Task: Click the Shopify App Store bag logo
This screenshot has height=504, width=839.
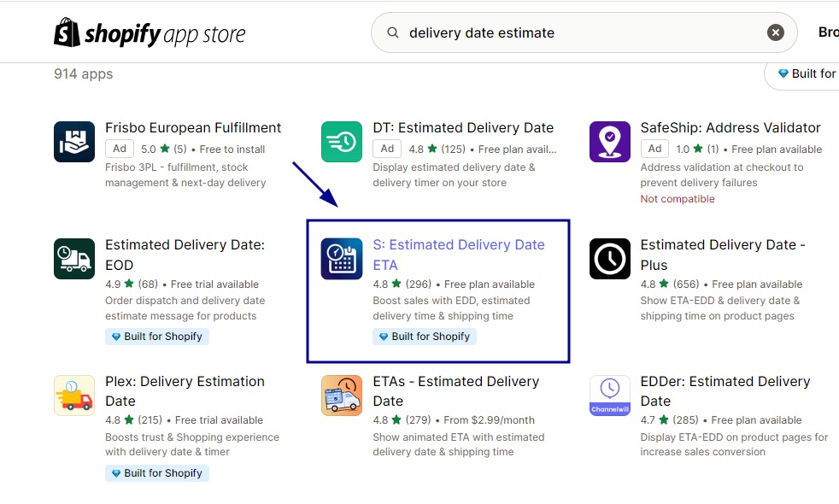Action: 65,32
